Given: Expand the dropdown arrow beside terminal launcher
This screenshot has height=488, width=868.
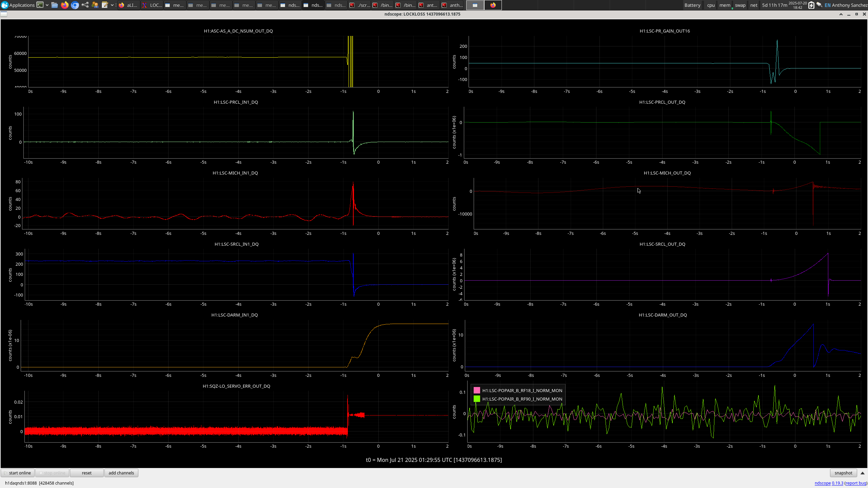Looking at the screenshot, I should pos(47,5).
